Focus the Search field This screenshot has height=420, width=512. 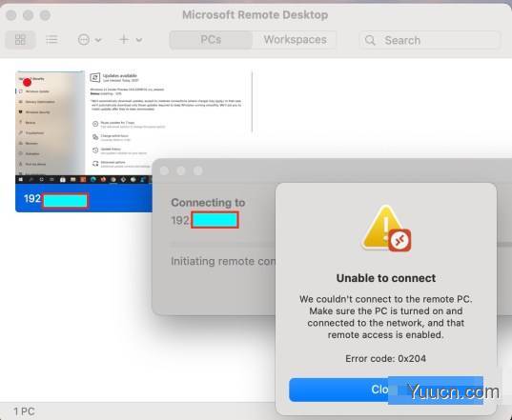(430, 40)
